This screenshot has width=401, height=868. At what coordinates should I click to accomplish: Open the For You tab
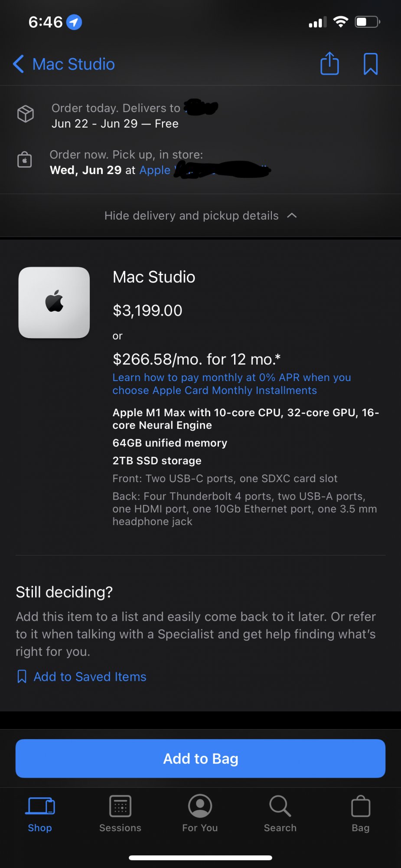click(200, 814)
